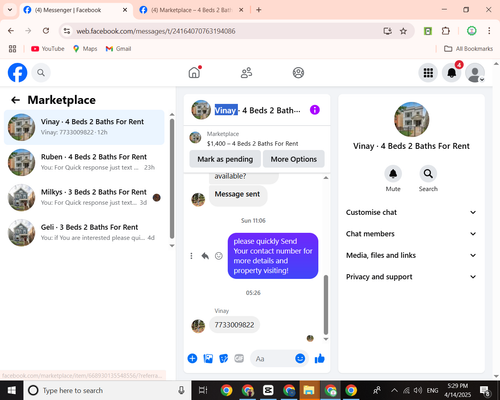Open YouTube bookmark
This screenshot has height=400, width=500.
coord(48,49)
